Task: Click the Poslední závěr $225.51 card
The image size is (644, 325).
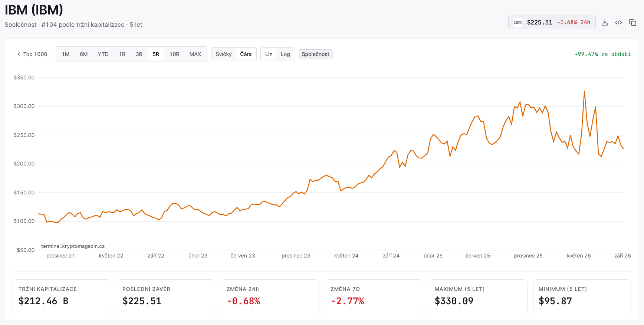Action: tap(166, 296)
